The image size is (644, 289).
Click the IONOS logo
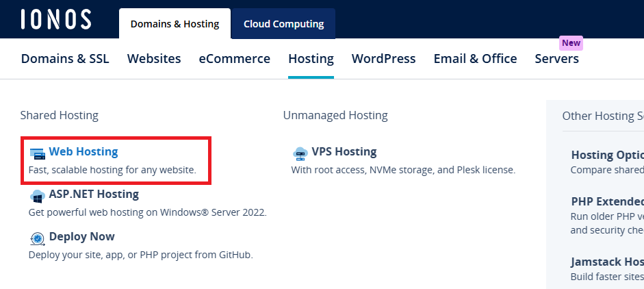tap(56, 19)
